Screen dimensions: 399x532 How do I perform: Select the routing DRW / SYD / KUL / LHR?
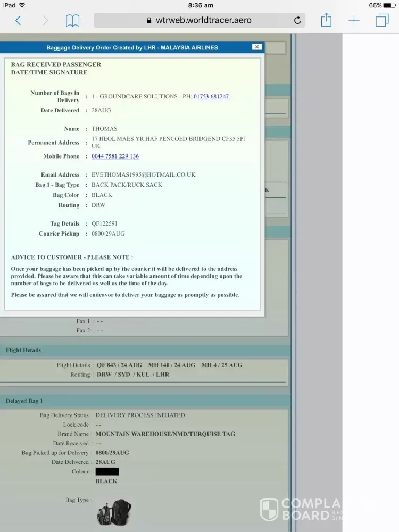[133, 375]
